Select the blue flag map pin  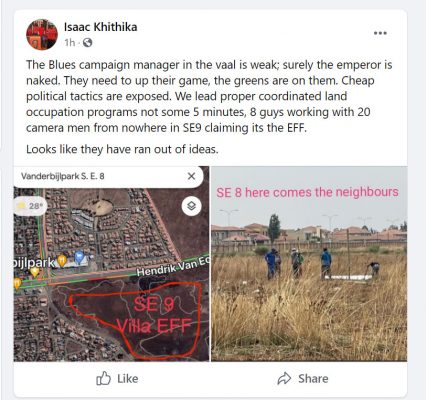coord(79,257)
